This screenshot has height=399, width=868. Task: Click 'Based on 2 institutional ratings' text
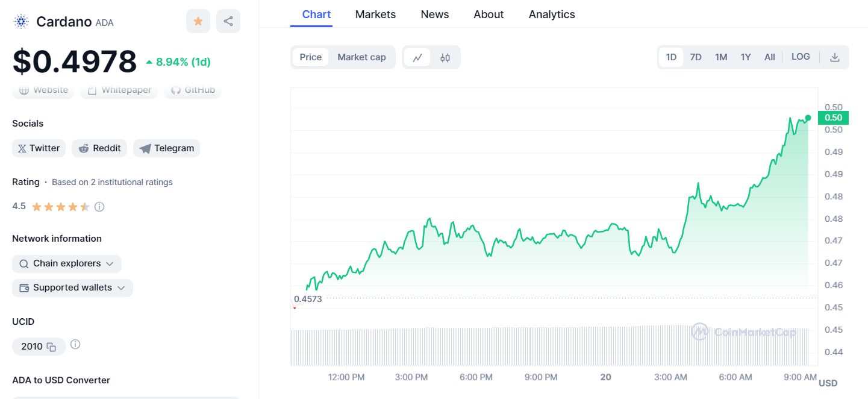pos(112,182)
